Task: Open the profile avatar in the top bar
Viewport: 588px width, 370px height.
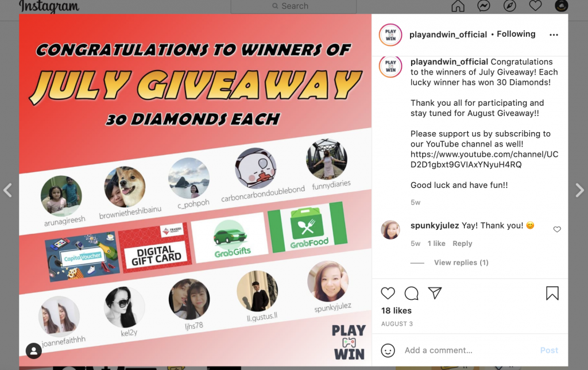Action: (x=561, y=5)
